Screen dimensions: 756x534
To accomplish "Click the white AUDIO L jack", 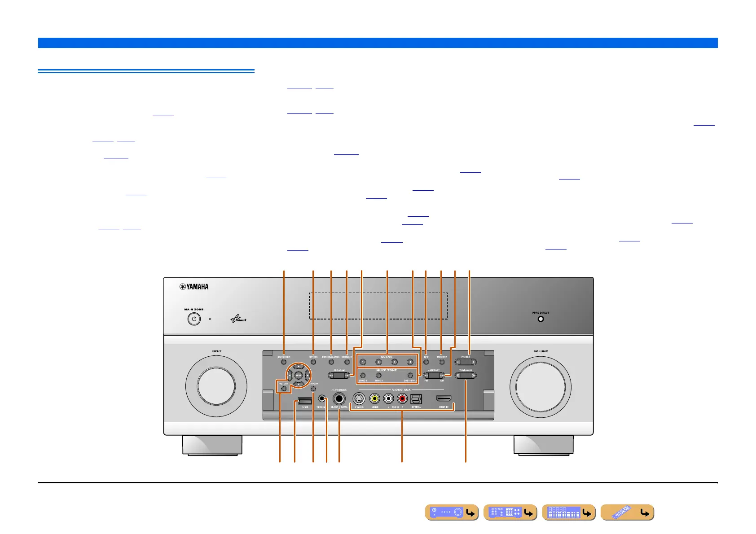I will click(x=388, y=398).
